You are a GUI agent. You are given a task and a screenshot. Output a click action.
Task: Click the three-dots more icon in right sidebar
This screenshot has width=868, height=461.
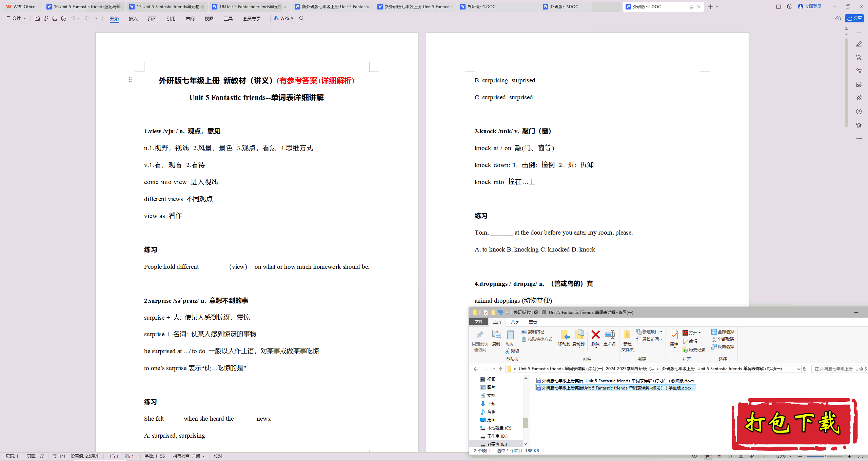(859, 139)
